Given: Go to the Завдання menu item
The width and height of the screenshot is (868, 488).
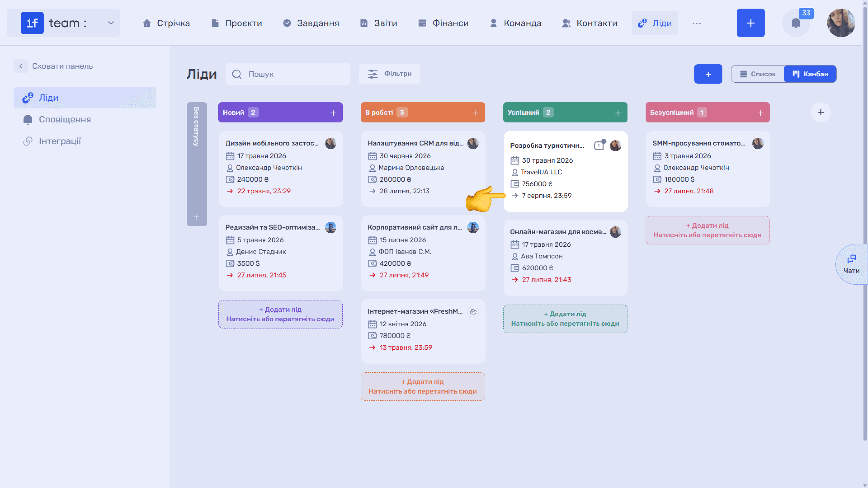Looking at the screenshot, I should click(x=311, y=23).
